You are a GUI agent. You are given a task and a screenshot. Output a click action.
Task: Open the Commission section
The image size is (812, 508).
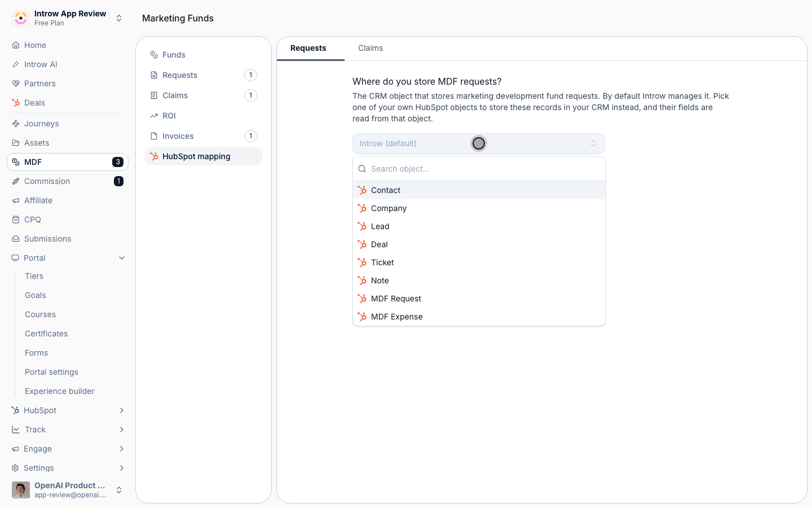[68, 181]
